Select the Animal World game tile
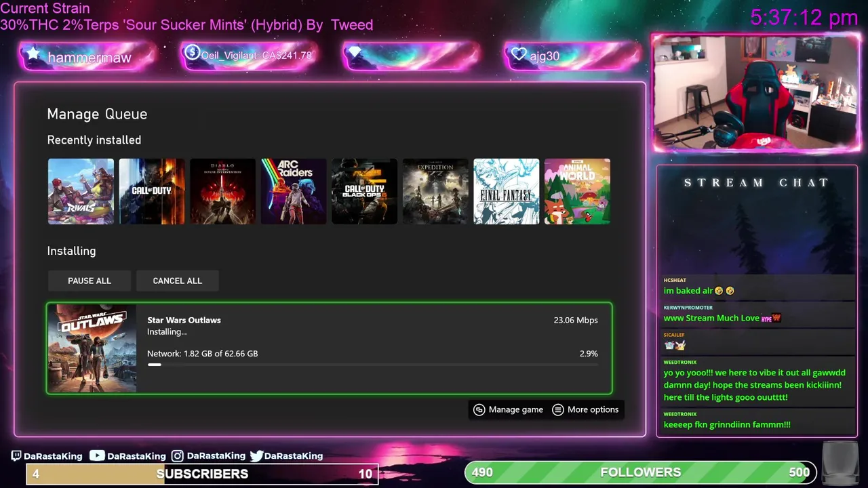Screen dimensions: 868x488 (577, 191)
